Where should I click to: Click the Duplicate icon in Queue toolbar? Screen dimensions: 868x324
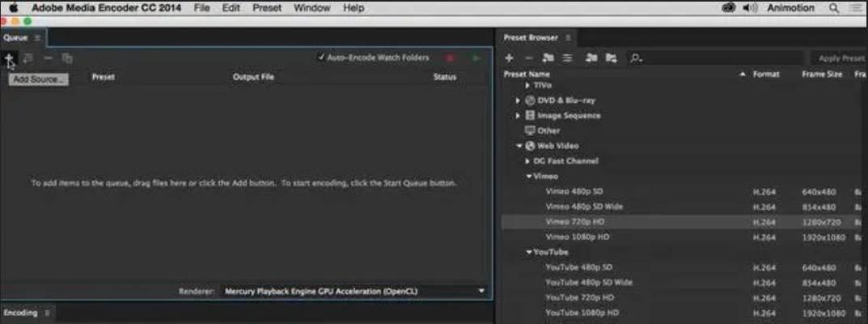point(67,58)
